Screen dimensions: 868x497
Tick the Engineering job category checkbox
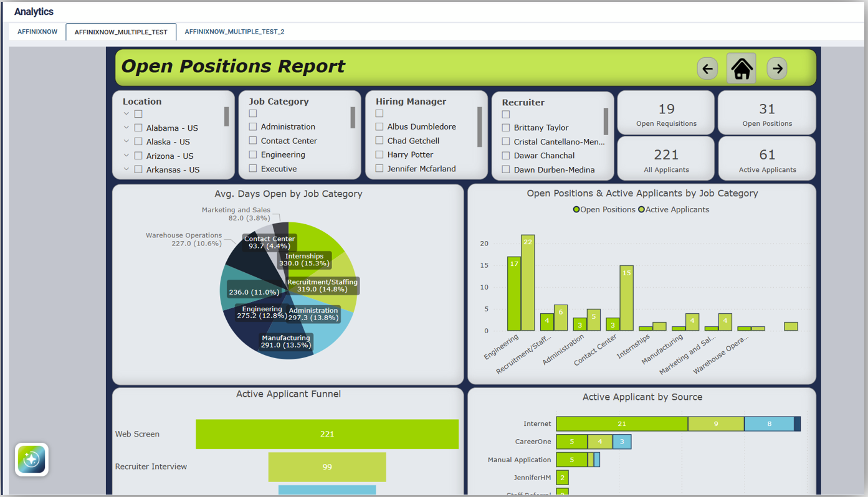coord(253,154)
